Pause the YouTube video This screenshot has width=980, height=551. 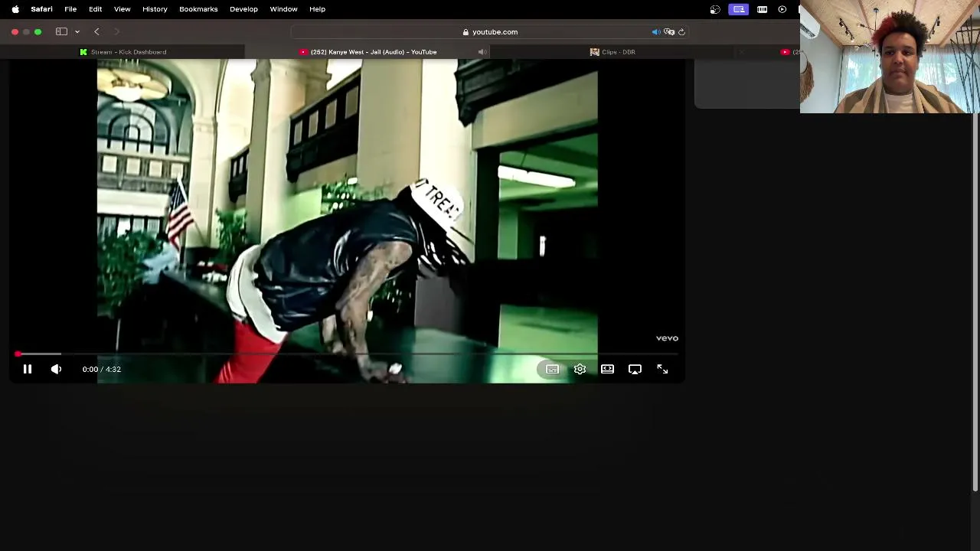(x=28, y=369)
